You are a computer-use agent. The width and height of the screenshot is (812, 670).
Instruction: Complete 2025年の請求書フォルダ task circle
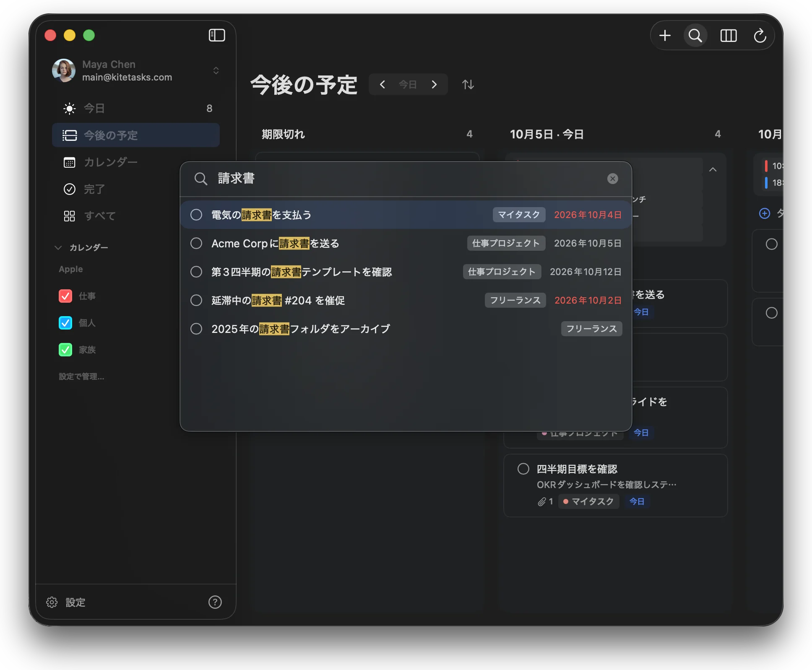click(196, 329)
